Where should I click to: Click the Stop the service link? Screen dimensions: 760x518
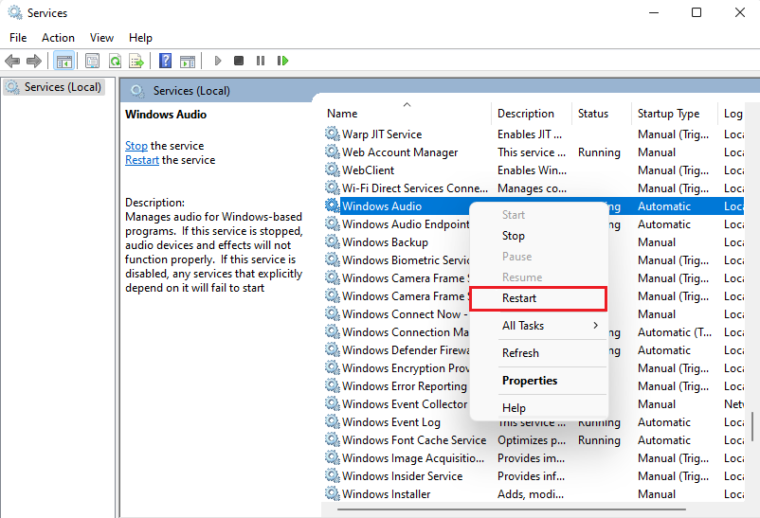coord(136,146)
